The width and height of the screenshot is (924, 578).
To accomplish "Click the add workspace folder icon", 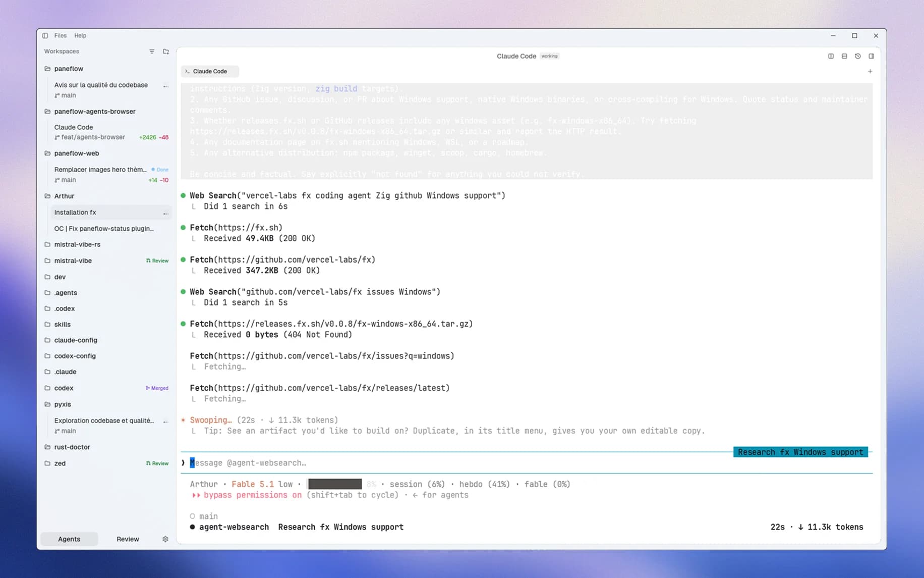I will 166,51.
